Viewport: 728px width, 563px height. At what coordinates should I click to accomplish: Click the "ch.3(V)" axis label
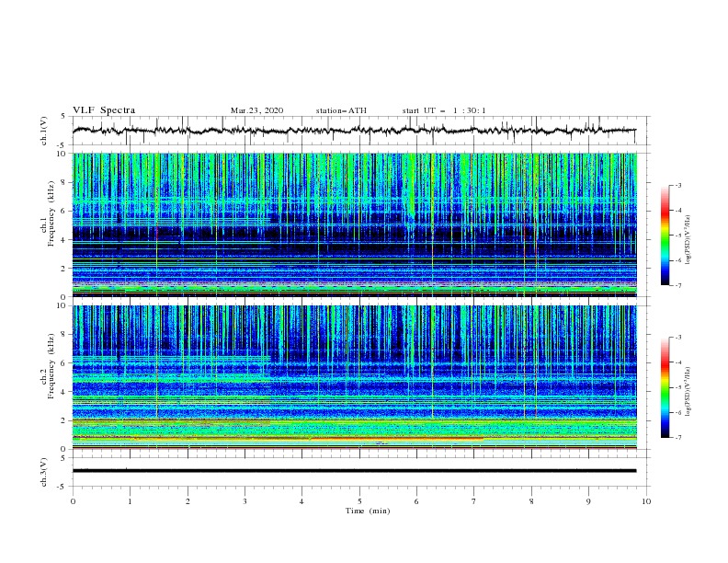44,472
